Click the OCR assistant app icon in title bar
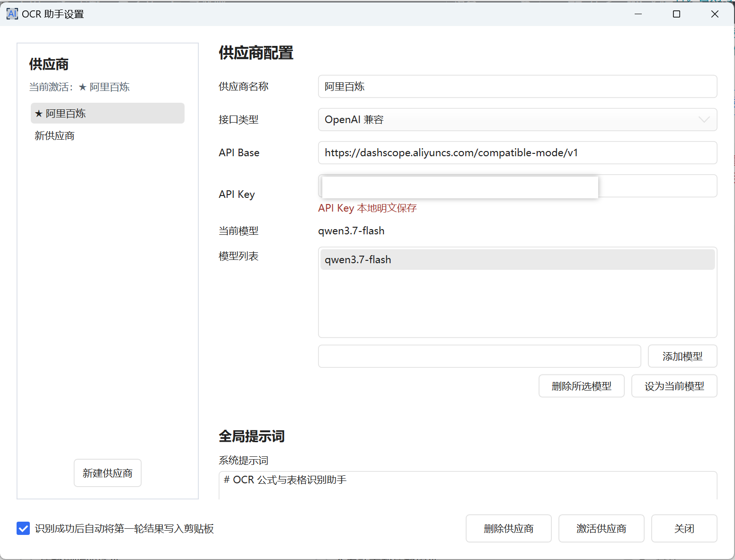 pyautogui.click(x=12, y=14)
